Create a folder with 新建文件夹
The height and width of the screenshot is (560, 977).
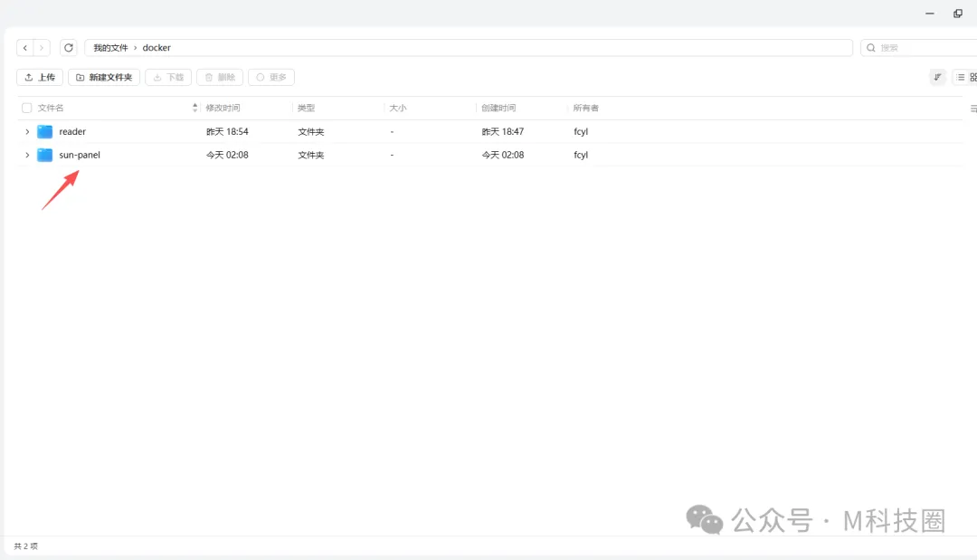(x=104, y=77)
